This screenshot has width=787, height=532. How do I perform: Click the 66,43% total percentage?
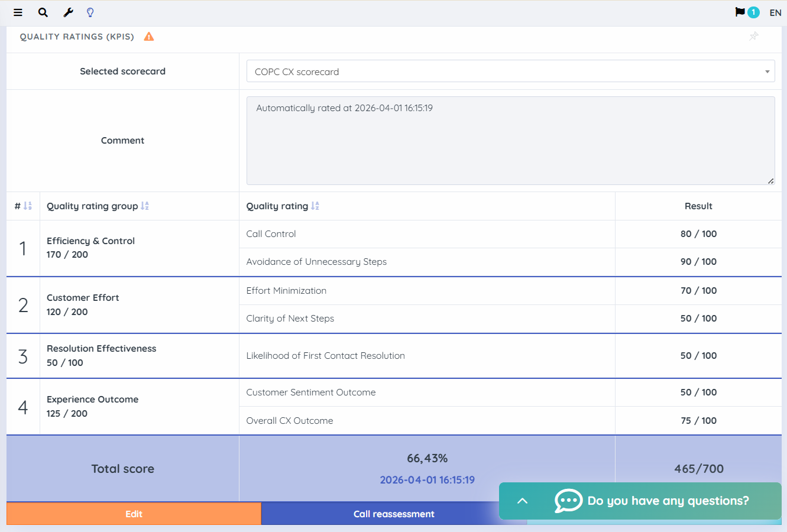click(x=427, y=458)
